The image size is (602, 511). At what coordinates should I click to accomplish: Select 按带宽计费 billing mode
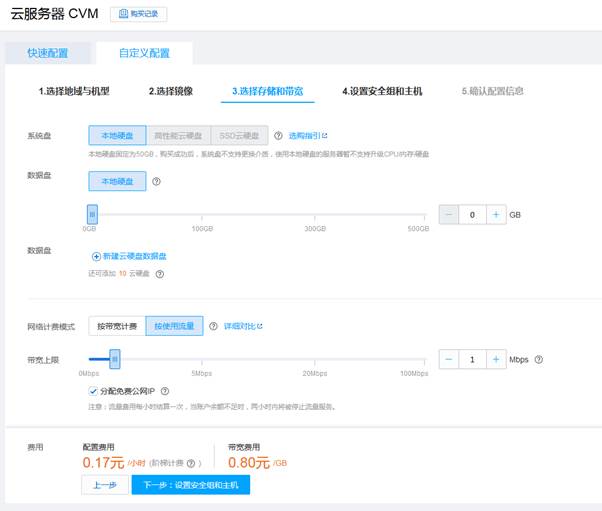coord(117,326)
